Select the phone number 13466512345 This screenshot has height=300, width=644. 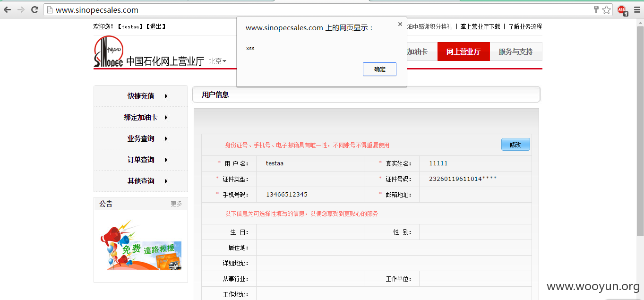(286, 195)
